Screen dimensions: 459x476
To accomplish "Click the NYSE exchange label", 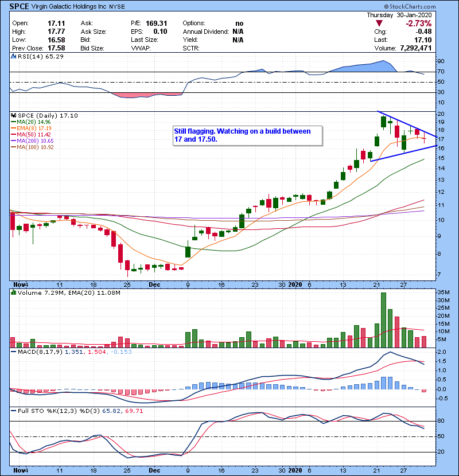I will pyautogui.click(x=116, y=7).
